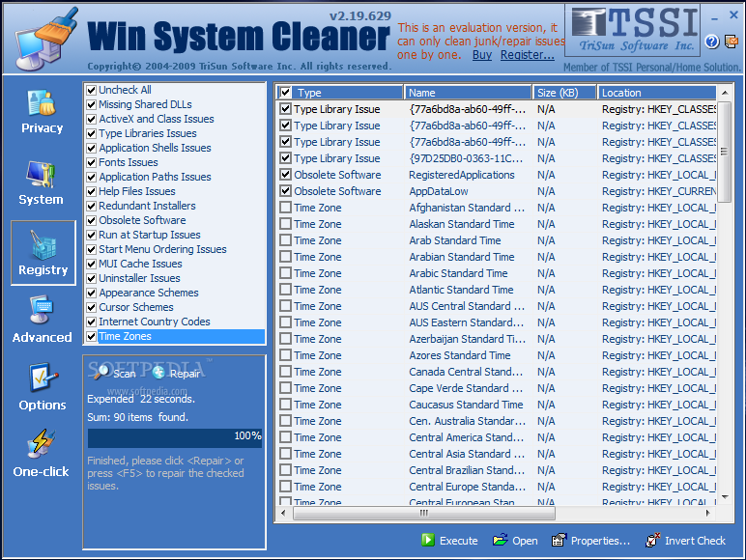This screenshot has width=746, height=560.
Task: Select {97D25DB0-0363-11C... Type Library row
Action: click(498, 158)
